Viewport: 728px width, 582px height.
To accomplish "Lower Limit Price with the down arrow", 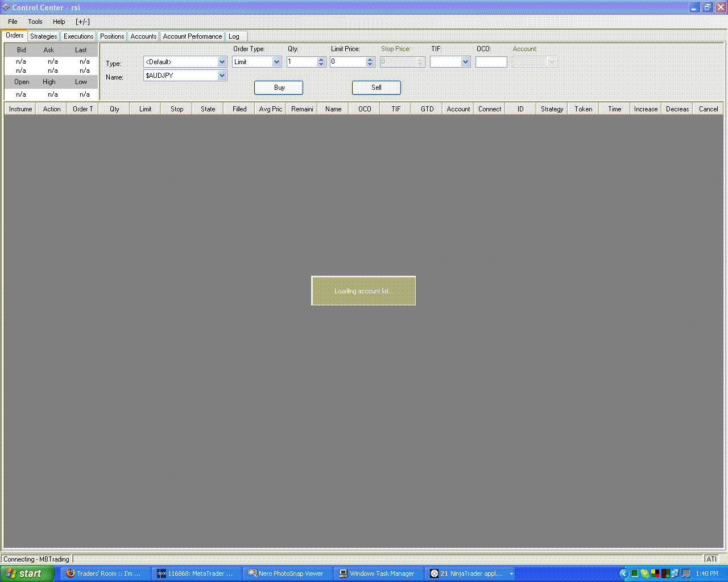I will point(370,64).
